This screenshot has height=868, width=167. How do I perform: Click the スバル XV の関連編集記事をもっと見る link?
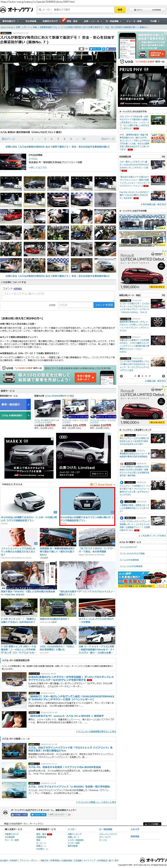(x=96, y=732)
